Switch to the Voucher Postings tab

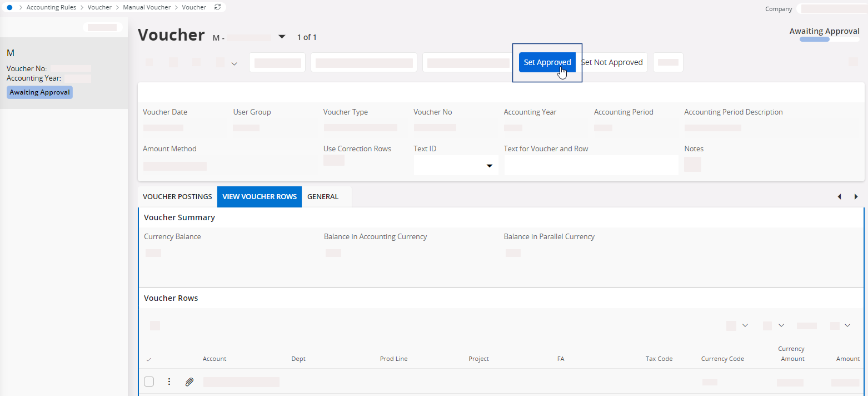tap(177, 197)
